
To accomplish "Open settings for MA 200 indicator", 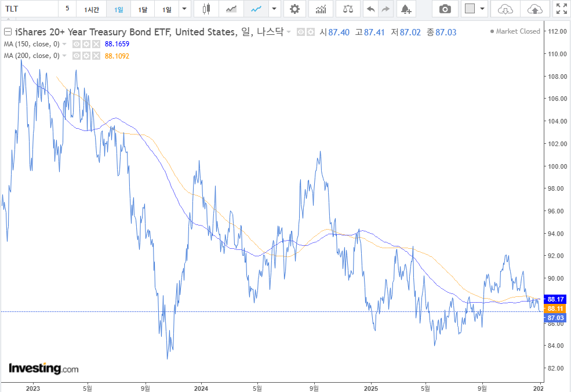I will click(86, 56).
